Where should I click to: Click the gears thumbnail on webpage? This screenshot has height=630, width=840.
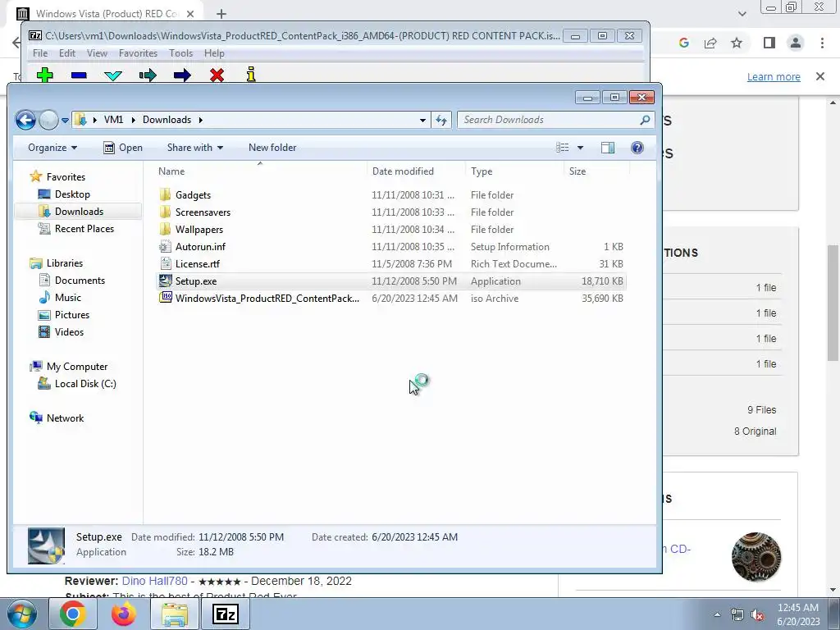tap(756, 557)
